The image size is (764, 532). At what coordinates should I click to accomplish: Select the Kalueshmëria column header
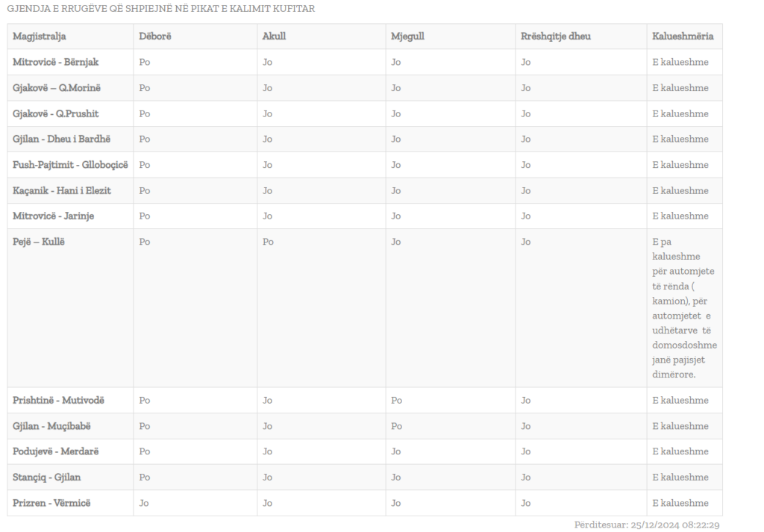point(683,37)
